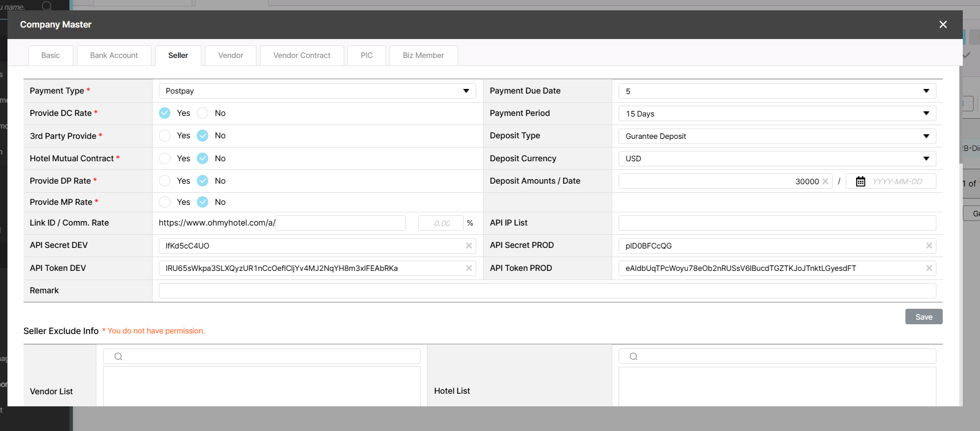Viewport: 980px width, 431px height.
Task: Click the Seller Exclude Info heading
Action: pos(61,331)
